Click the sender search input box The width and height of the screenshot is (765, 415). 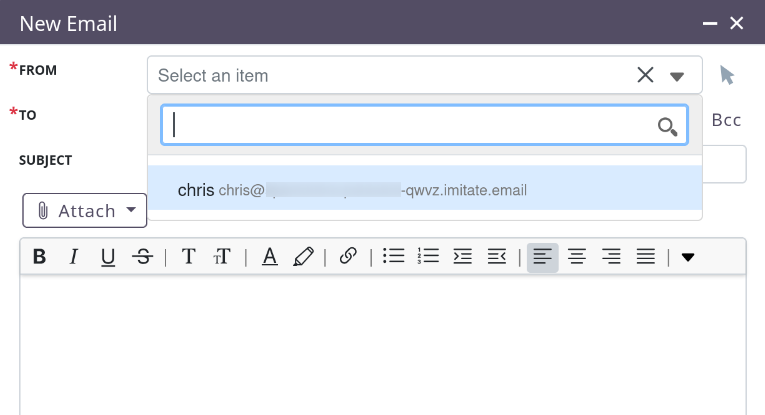coord(410,125)
